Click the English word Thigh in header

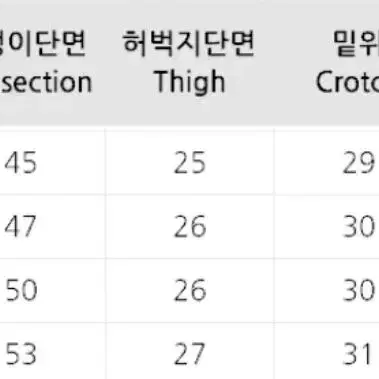click(x=189, y=82)
